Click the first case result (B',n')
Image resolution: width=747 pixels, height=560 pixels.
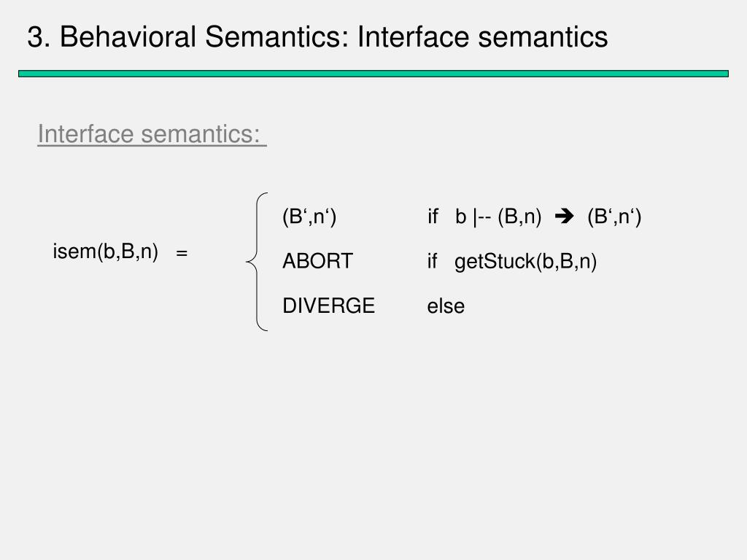[x=309, y=217]
